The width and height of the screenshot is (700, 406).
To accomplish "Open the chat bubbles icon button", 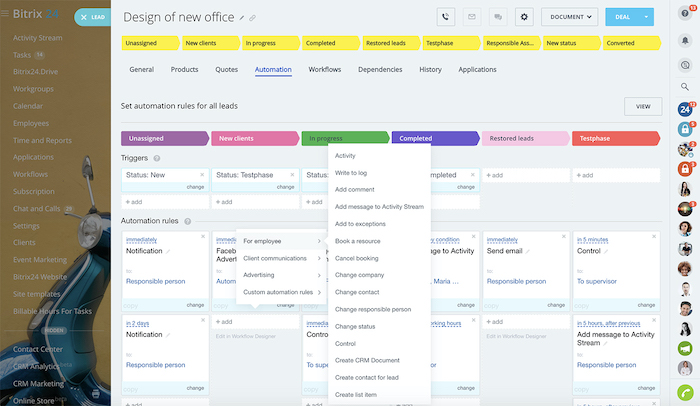I will [498, 17].
